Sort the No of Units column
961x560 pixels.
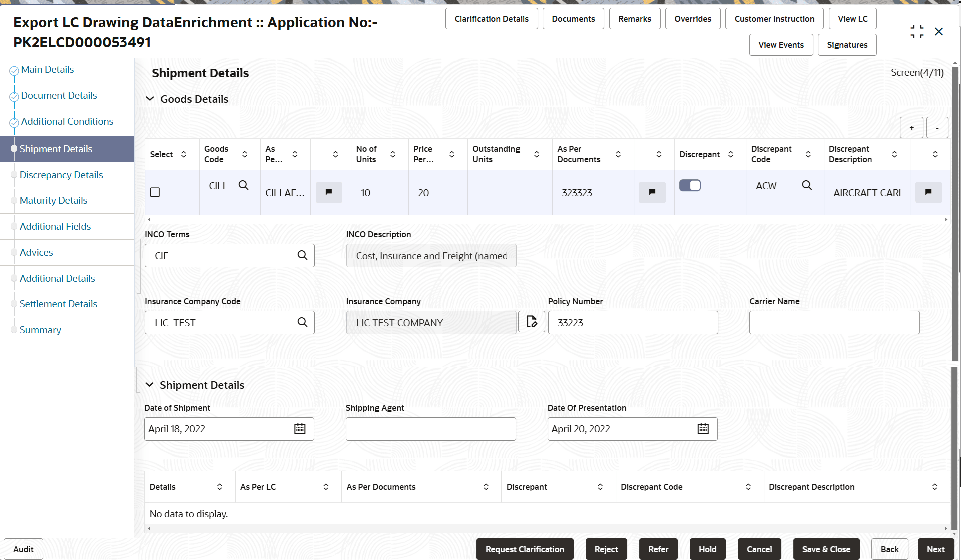(393, 154)
